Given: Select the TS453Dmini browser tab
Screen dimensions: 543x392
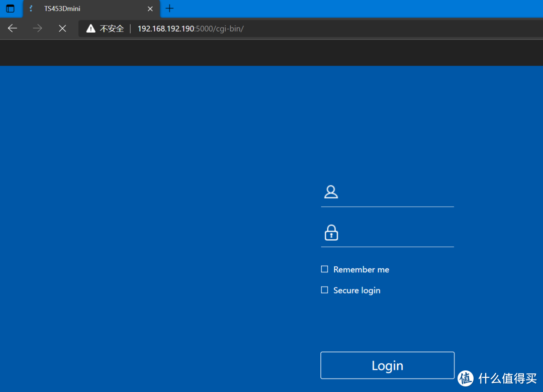Looking at the screenshot, I should 85,9.
